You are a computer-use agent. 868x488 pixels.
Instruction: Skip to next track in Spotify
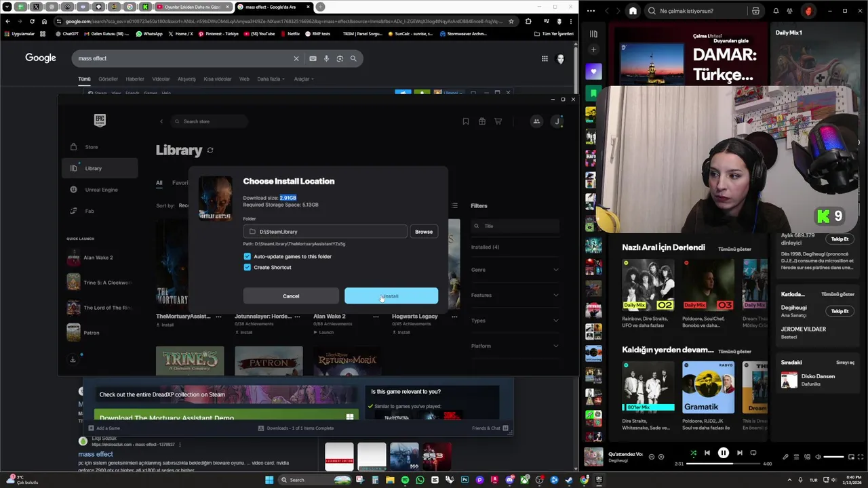click(739, 453)
